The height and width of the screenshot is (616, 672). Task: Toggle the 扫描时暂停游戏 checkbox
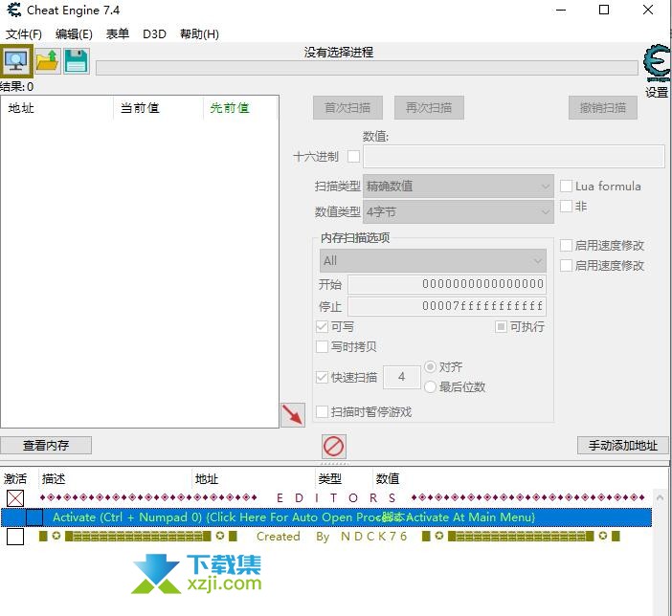pos(322,411)
